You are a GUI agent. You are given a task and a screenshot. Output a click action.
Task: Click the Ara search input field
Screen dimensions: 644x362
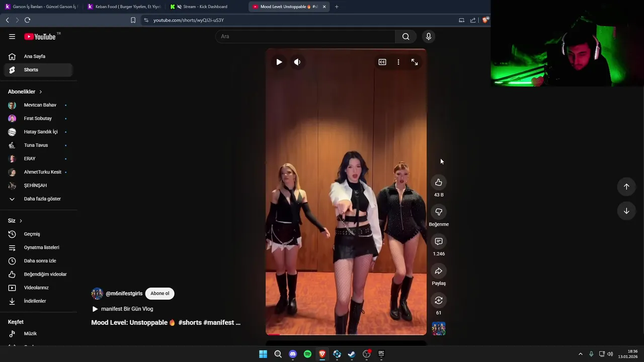(305, 36)
